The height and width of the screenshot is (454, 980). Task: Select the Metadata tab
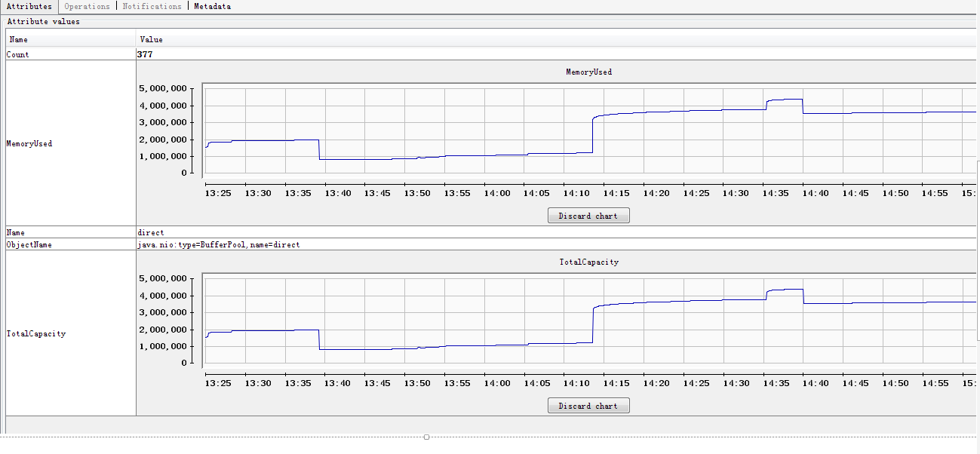(212, 6)
